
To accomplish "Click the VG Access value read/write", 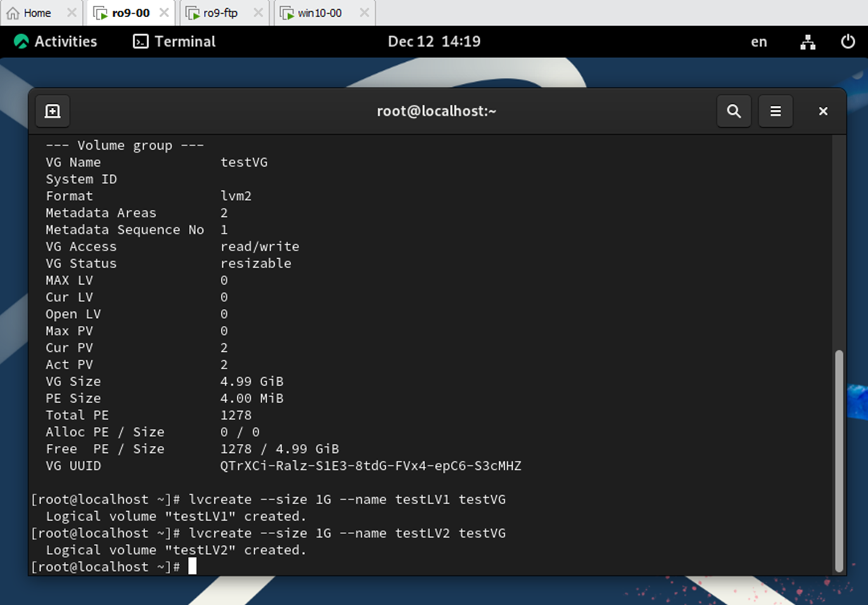I will (260, 247).
